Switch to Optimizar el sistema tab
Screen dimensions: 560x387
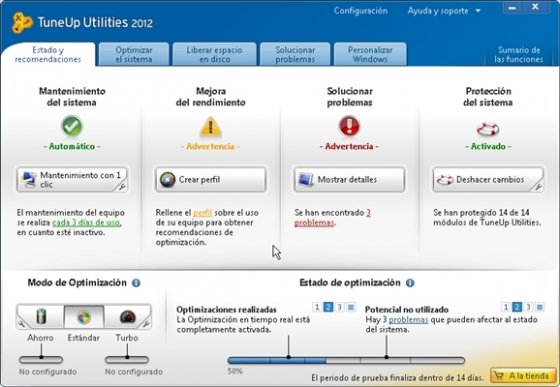click(x=134, y=55)
